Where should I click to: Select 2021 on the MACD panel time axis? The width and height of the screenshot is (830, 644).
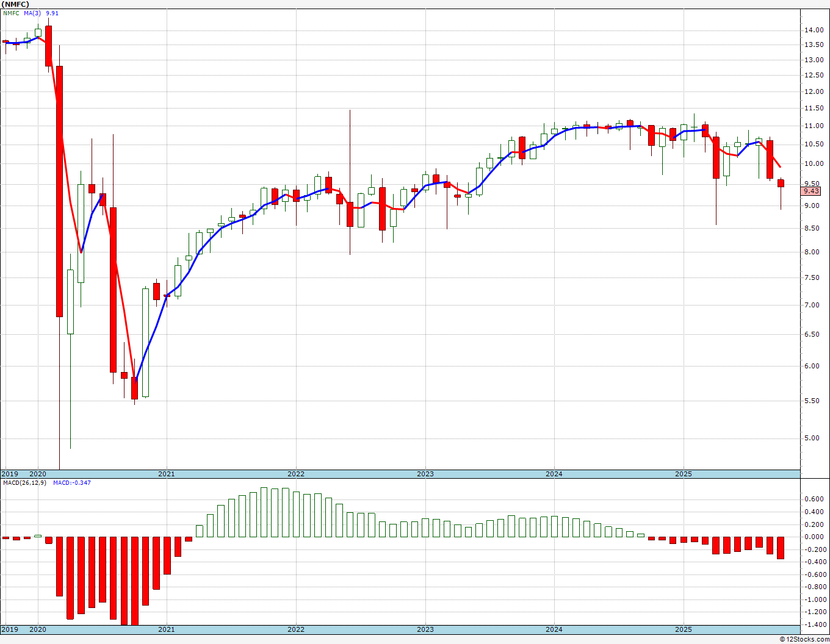pos(167,629)
